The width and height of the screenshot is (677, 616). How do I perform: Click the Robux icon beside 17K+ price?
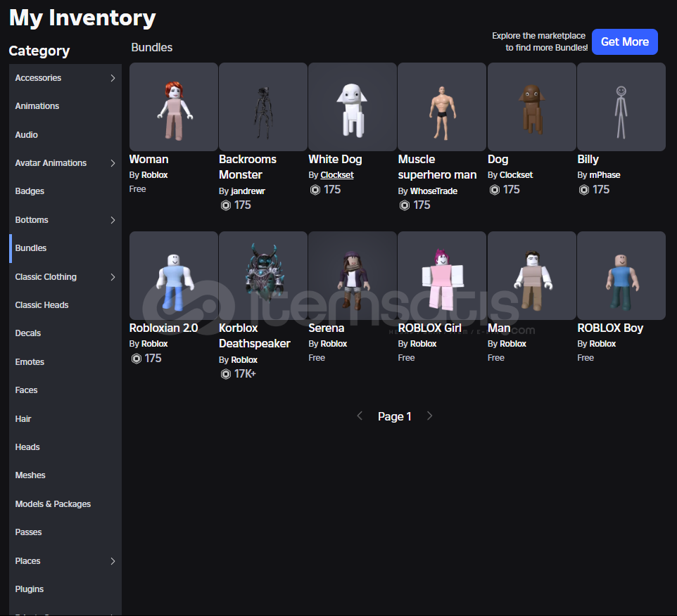pyautogui.click(x=225, y=374)
